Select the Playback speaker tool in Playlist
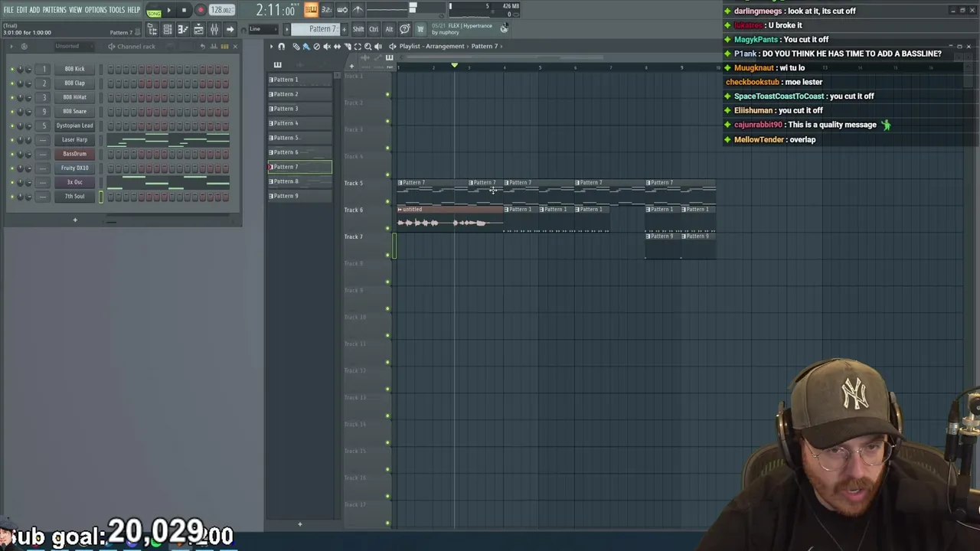The image size is (980, 551). click(378, 46)
